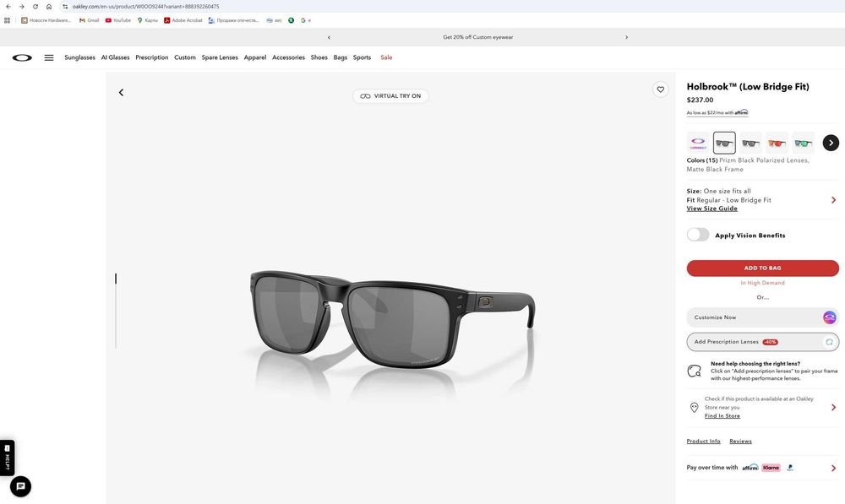Toggle Apply Vision Benefits switch

click(x=698, y=235)
